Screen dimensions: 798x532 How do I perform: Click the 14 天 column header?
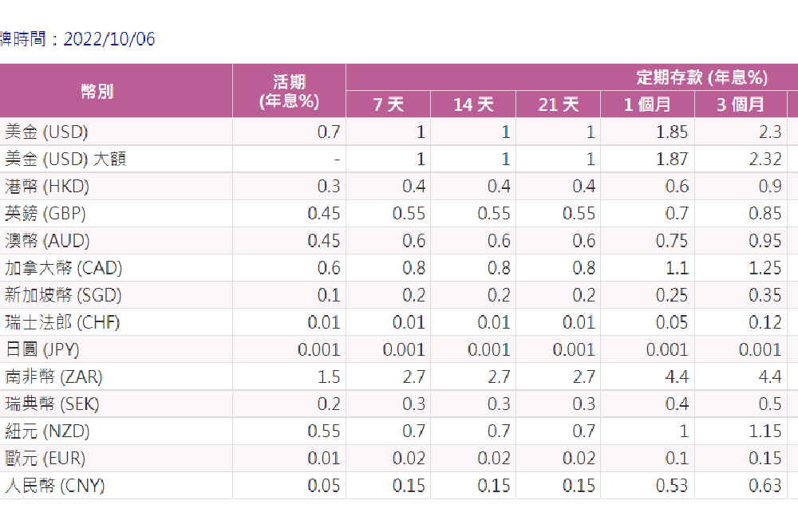pyautogui.click(x=473, y=104)
